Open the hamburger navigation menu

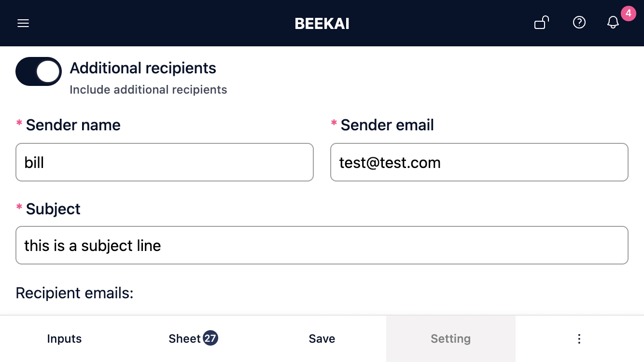tap(23, 23)
